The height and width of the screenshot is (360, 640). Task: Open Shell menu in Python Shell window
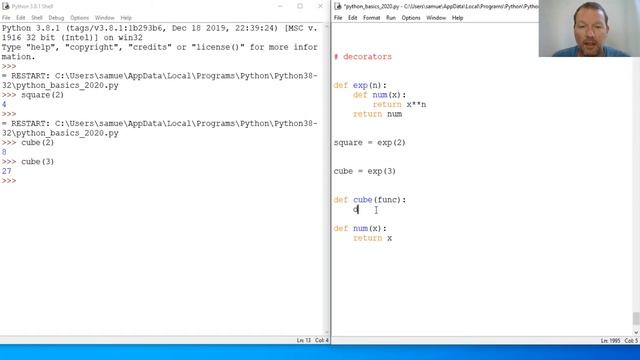[x=37, y=18]
